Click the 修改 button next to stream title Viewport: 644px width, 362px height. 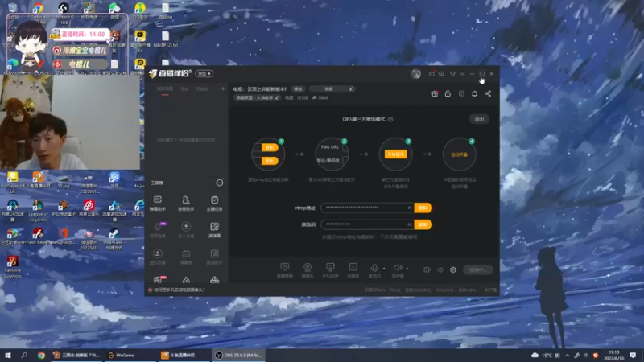click(x=298, y=88)
